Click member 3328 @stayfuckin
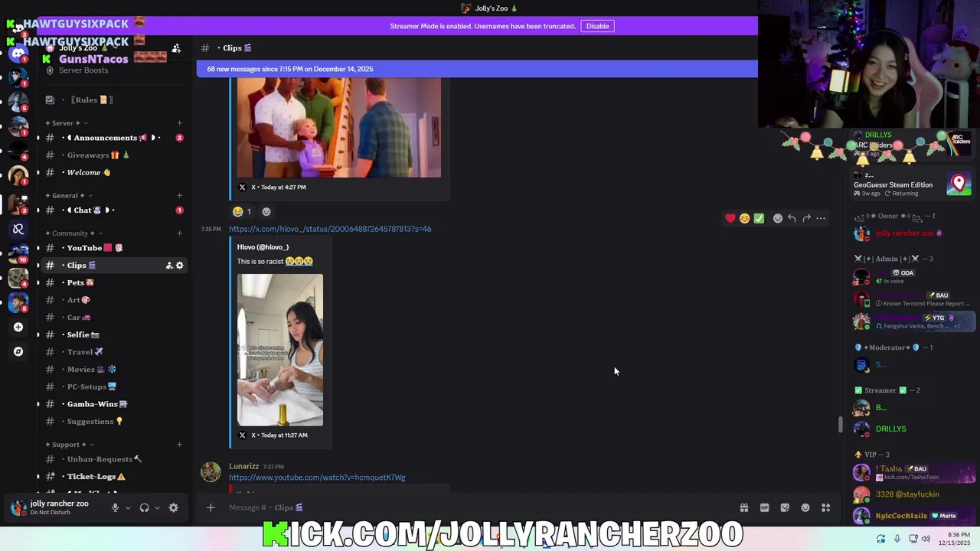The image size is (980, 551). coord(914,494)
